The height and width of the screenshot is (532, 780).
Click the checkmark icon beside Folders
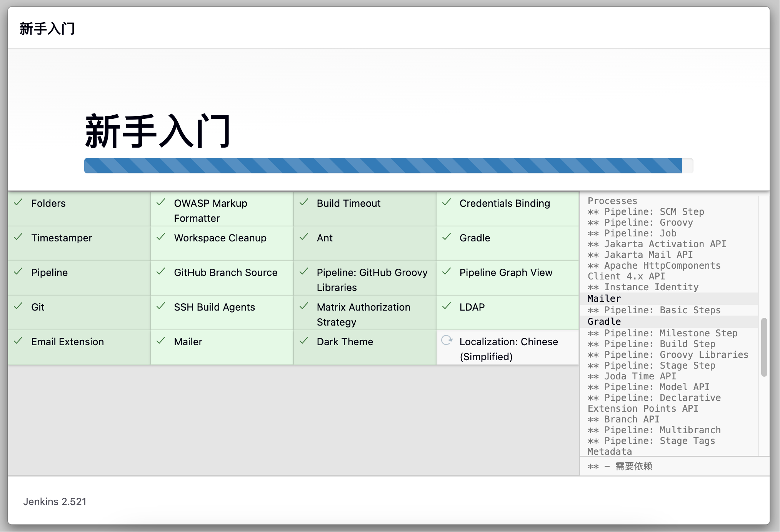[18, 202]
